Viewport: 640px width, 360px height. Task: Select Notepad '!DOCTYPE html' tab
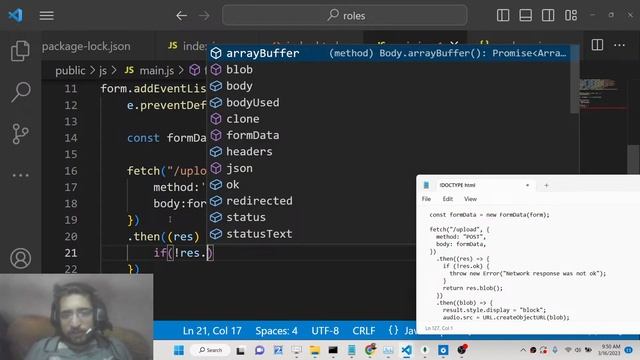(x=478, y=185)
